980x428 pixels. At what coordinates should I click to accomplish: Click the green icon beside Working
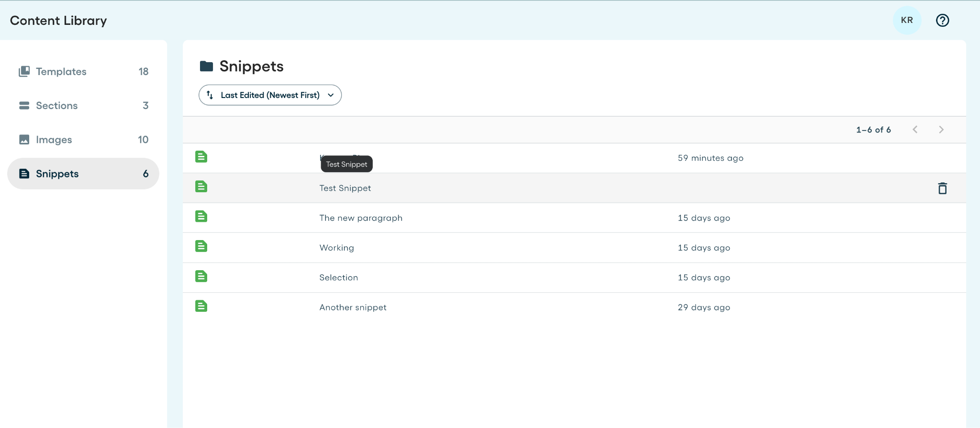tap(201, 246)
